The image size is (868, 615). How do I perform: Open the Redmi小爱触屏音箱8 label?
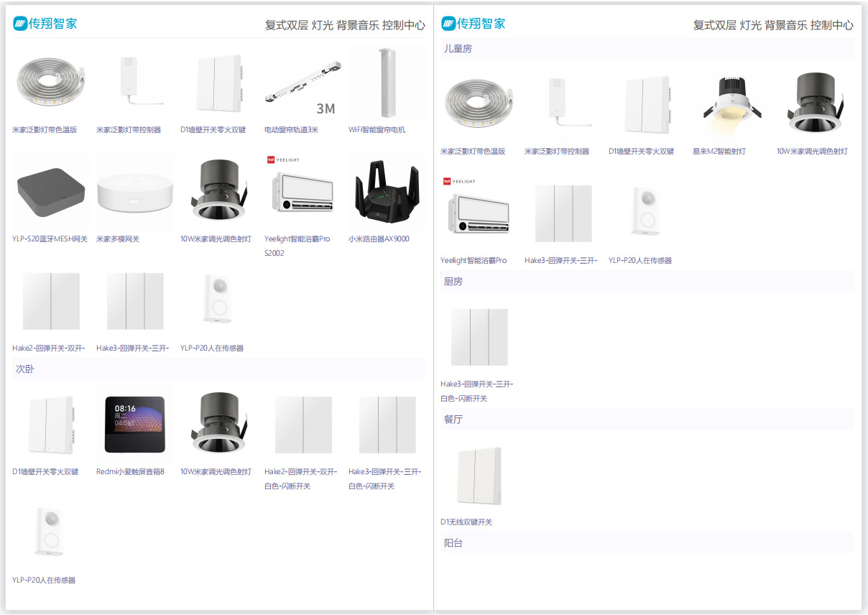[130, 472]
